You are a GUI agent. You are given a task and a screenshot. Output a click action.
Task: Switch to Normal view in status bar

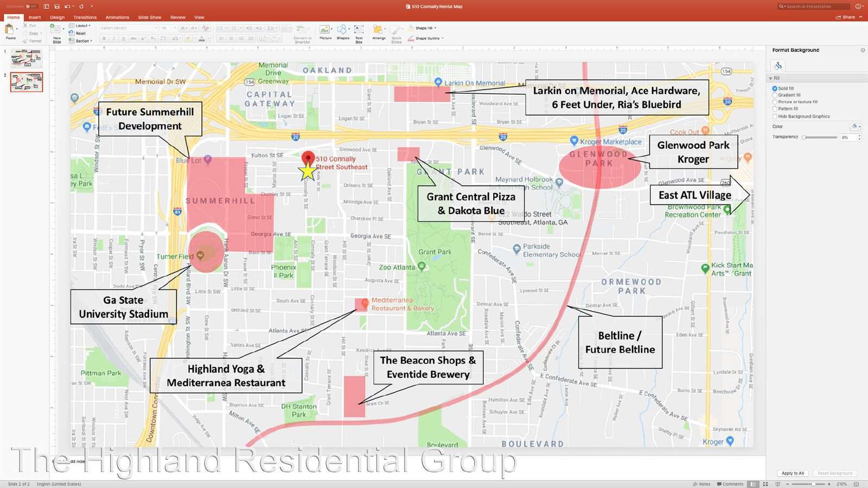click(x=753, y=484)
